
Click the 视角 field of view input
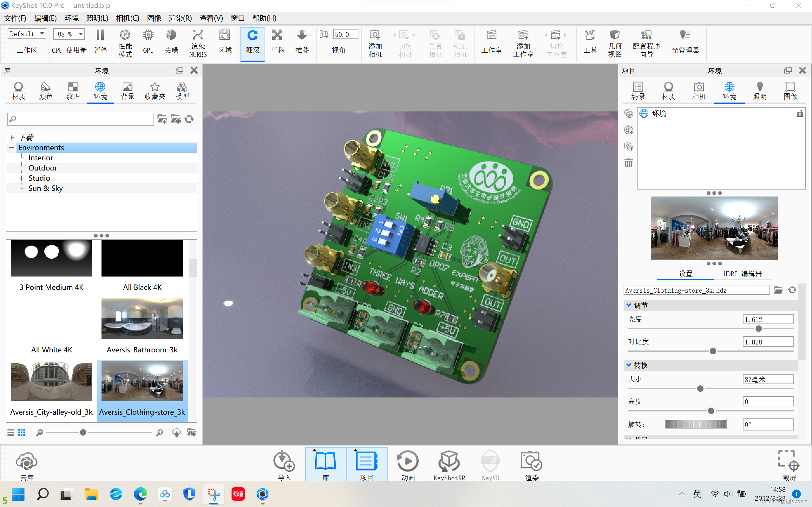(345, 34)
